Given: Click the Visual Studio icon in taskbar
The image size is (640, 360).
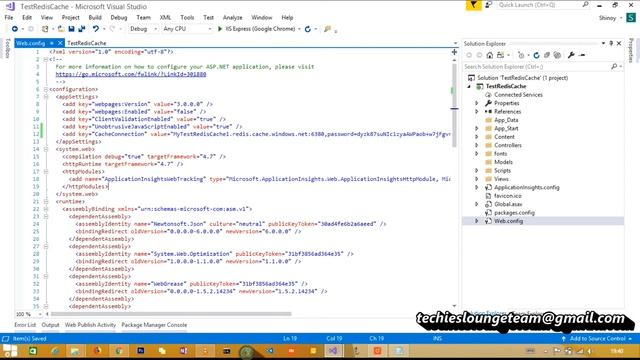Looking at the screenshot, I should click(x=333, y=351).
